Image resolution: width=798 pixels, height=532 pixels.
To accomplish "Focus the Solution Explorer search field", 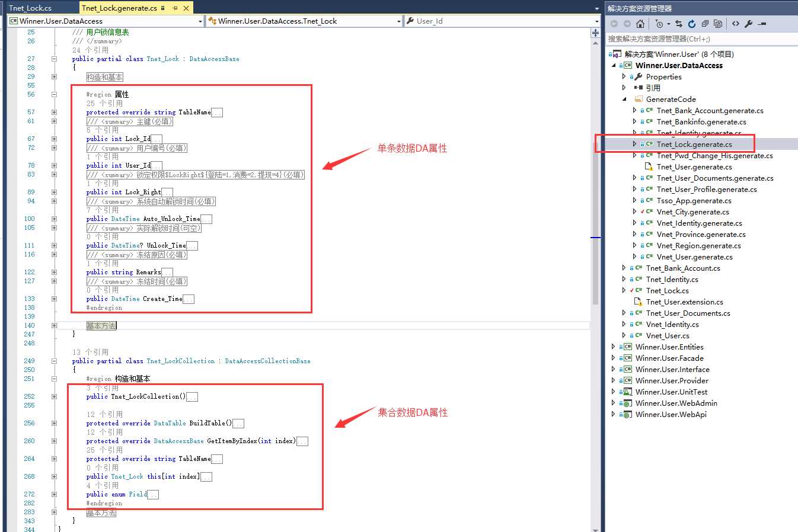I will click(701, 39).
